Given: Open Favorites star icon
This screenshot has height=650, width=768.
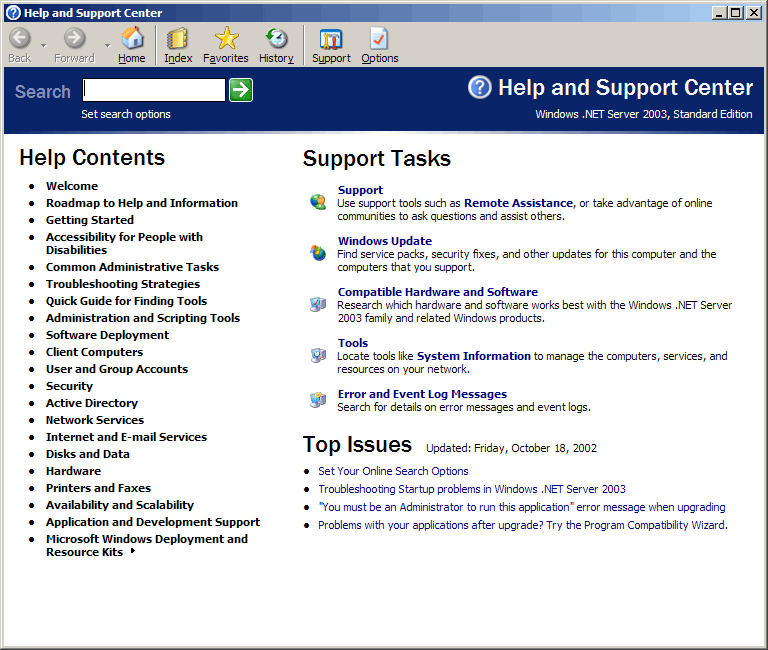Looking at the screenshot, I should coord(226,38).
